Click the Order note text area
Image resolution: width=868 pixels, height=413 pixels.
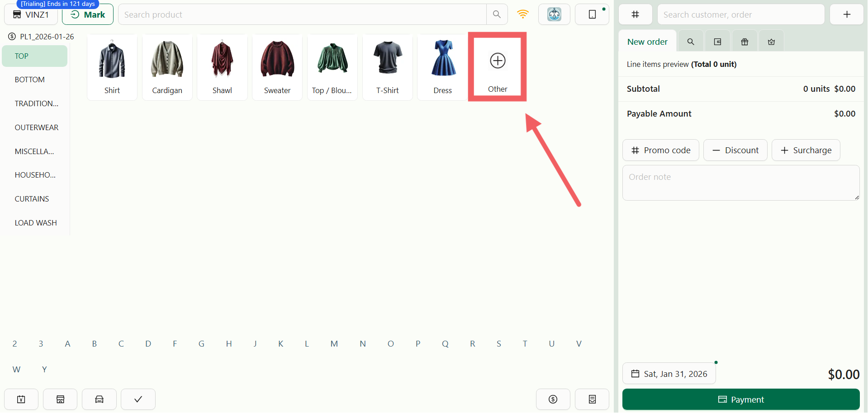[x=741, y=183]
